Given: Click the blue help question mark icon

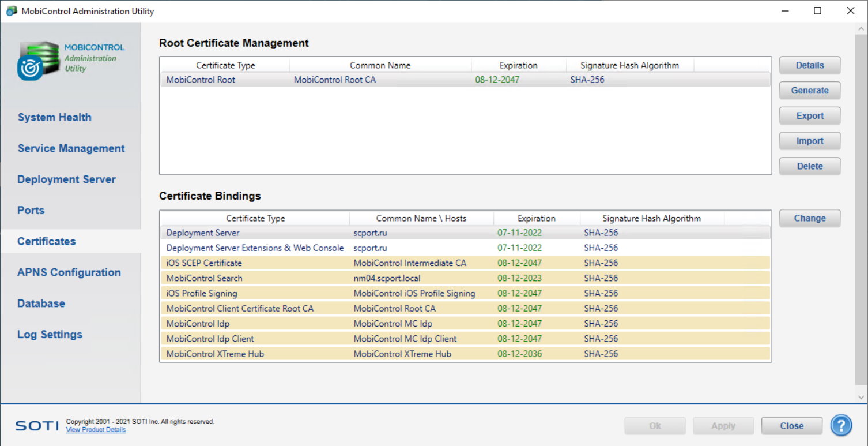Looking at the screenshot, I should pyautogui.click(x=841, y=426).
